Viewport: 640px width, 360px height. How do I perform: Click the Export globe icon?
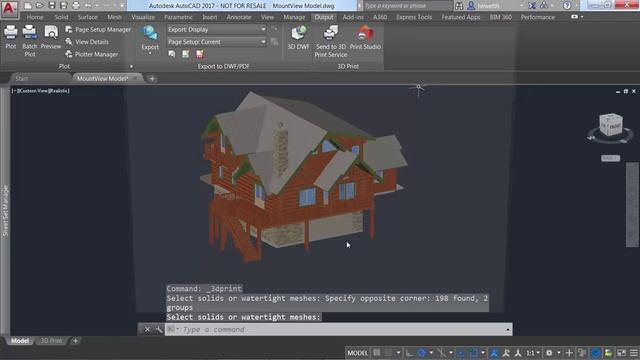pos(150,33)
